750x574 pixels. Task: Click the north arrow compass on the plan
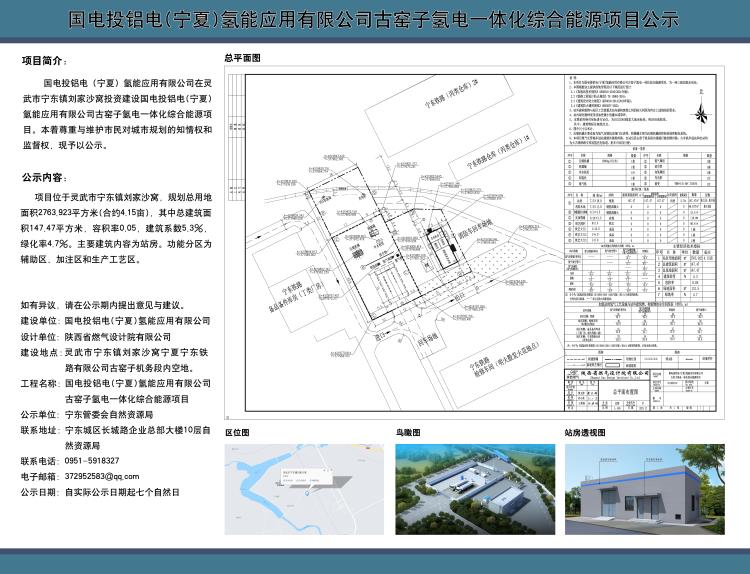(x=701, y=112)
